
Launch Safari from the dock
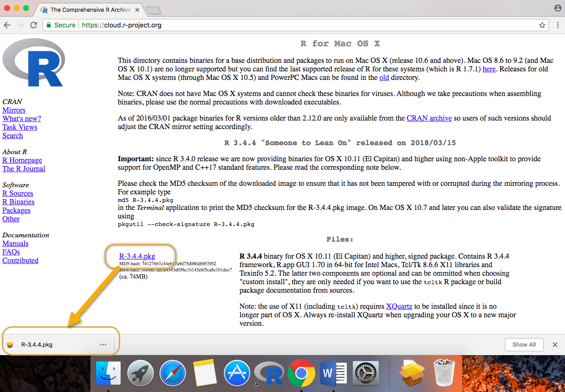click(x=172, y=373)
